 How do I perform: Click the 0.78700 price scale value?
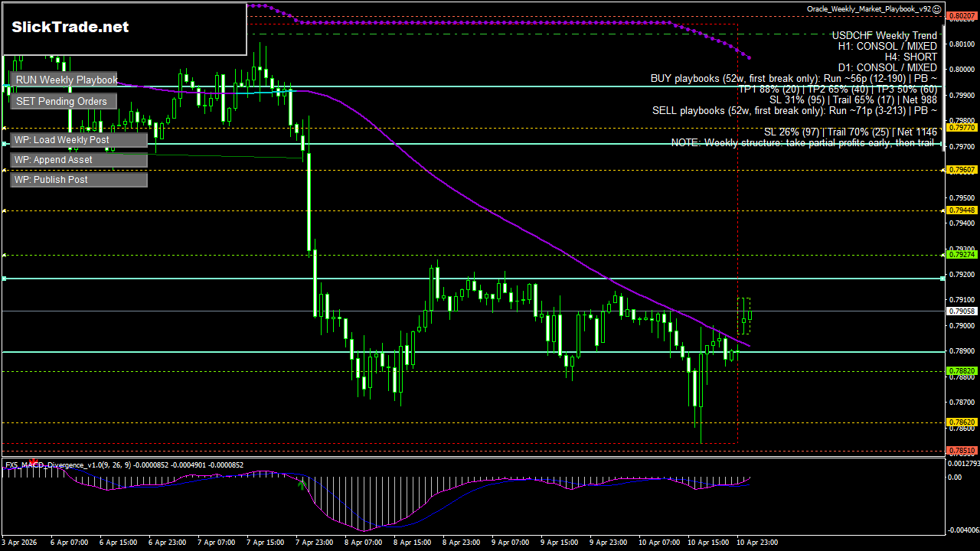pyautogui.click(x=962, y=402)
